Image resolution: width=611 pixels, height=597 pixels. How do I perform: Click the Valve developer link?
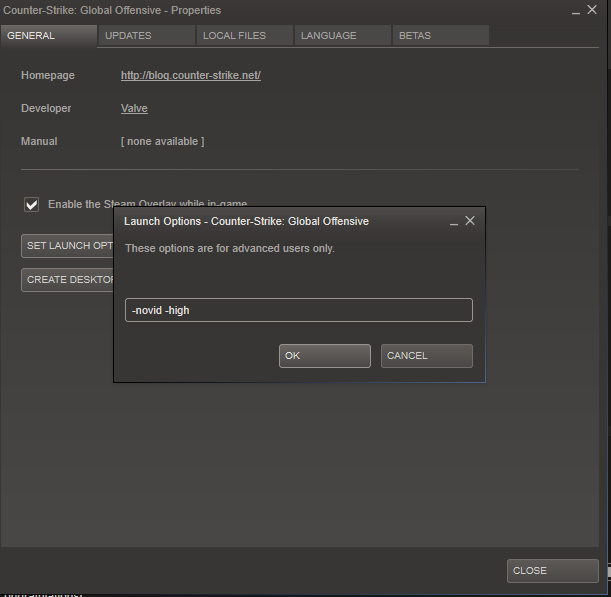click(x=134, y=108)
